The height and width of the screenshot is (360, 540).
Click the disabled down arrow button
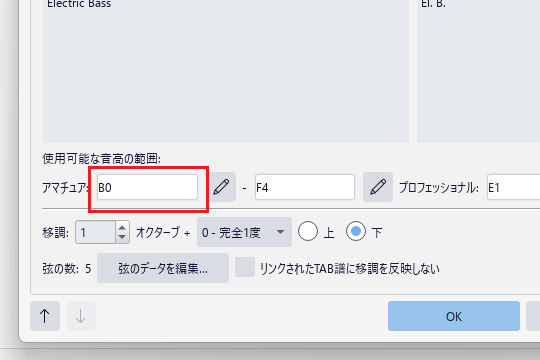pyautogui.click(x=81, y=316)
